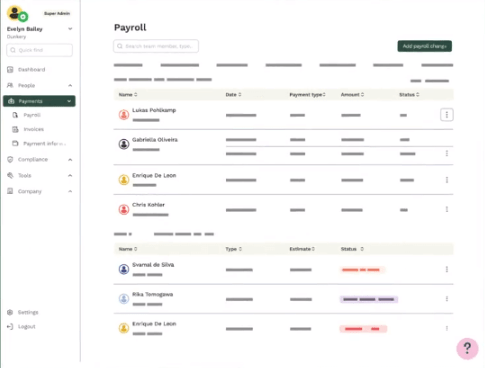Open Dashboard in the sidebar
This screenshot has height=368, width=485.
[x=31, y=69]
